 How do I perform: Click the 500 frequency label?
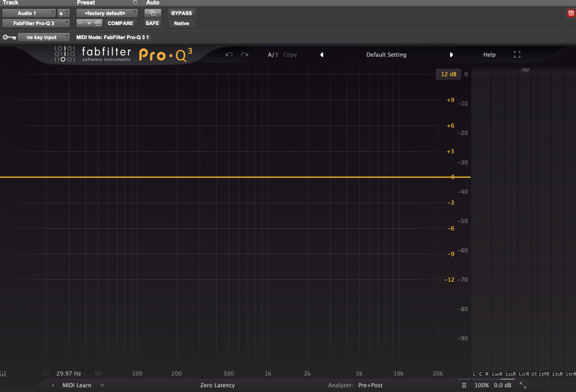[x=228, y=373]
